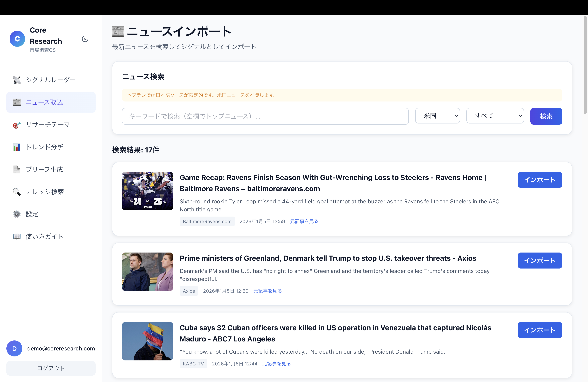Click the ログアウト logout button
This screenshot has width=588, height=382.
(51, 368)
